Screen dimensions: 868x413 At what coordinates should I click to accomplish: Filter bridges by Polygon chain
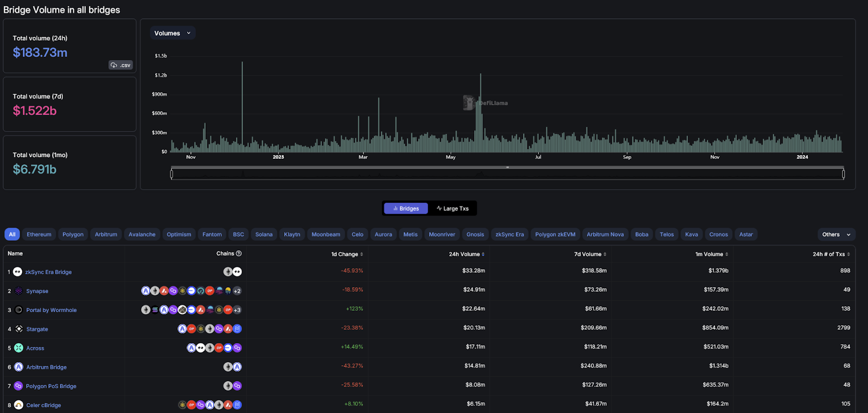(73, 235)
